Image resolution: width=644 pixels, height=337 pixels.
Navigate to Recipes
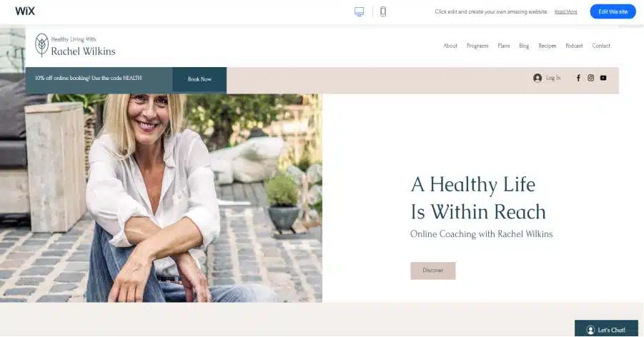pyautogui.click(x=548, y=46)
